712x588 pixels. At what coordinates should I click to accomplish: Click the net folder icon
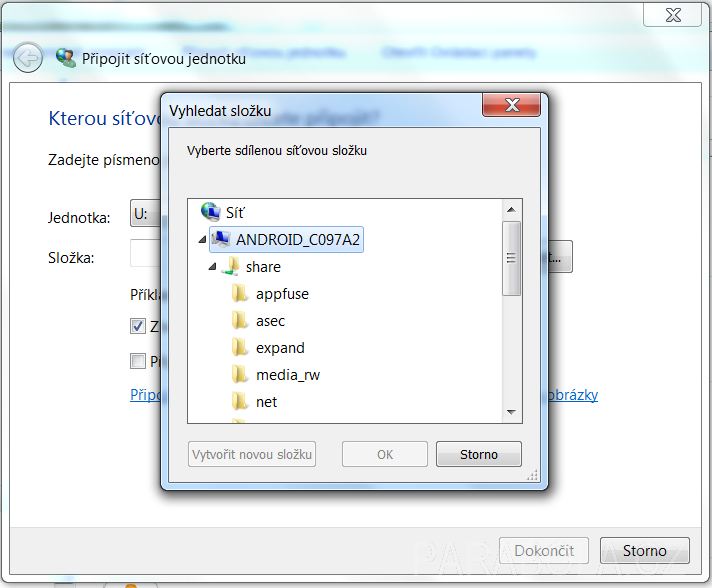pyautogui.click(x=240, y=401)
